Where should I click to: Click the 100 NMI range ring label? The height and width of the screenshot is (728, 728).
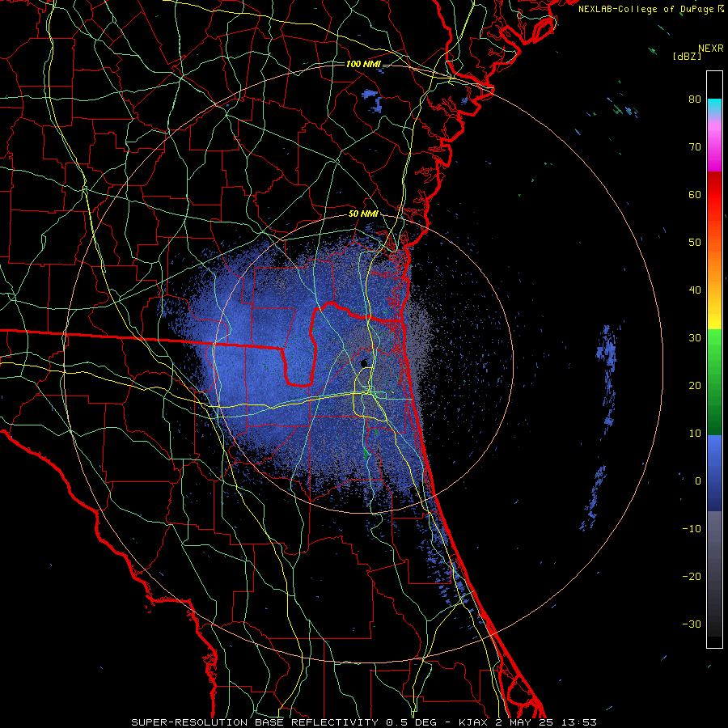pos(362,64)
